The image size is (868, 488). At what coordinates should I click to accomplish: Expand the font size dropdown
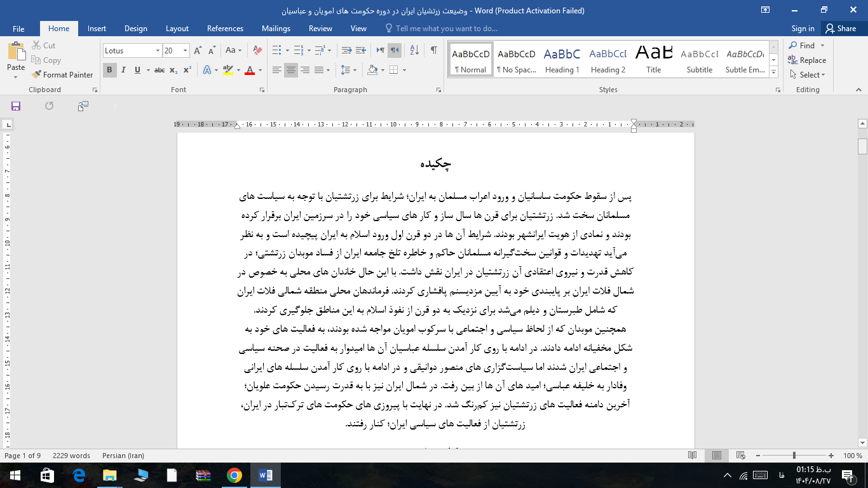pos(185,51)
